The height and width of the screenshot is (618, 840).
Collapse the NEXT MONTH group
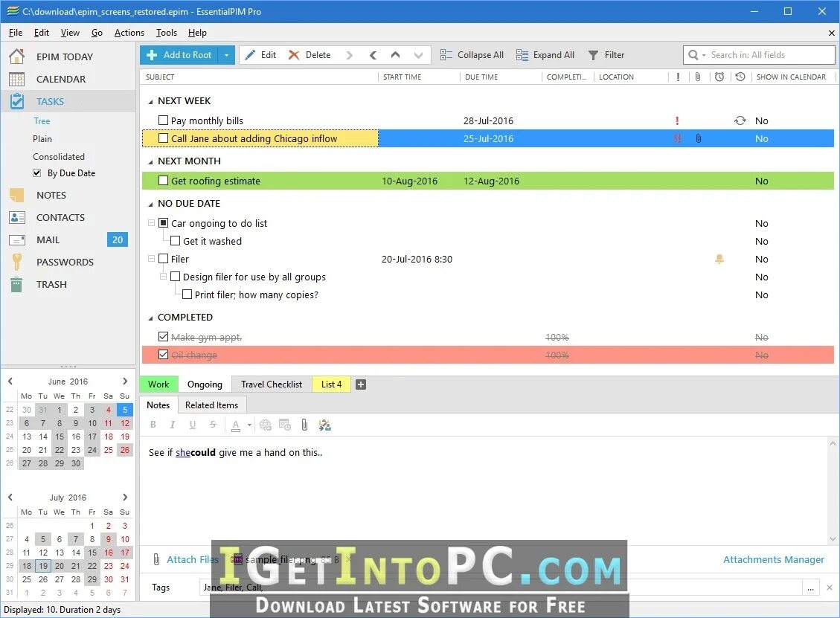pos(150,161)
